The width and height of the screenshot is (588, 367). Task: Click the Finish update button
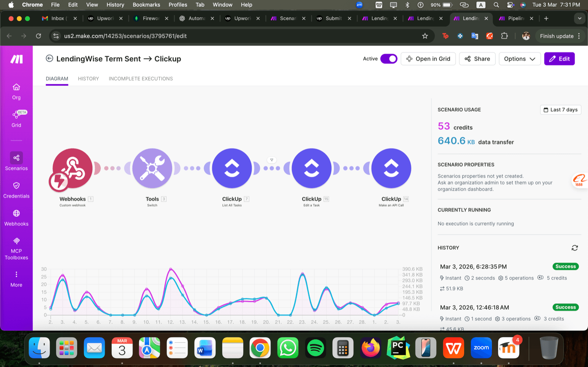click(557, 36)
